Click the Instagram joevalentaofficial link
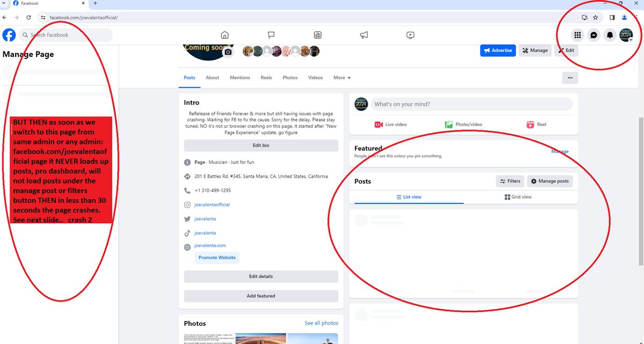 212,205
